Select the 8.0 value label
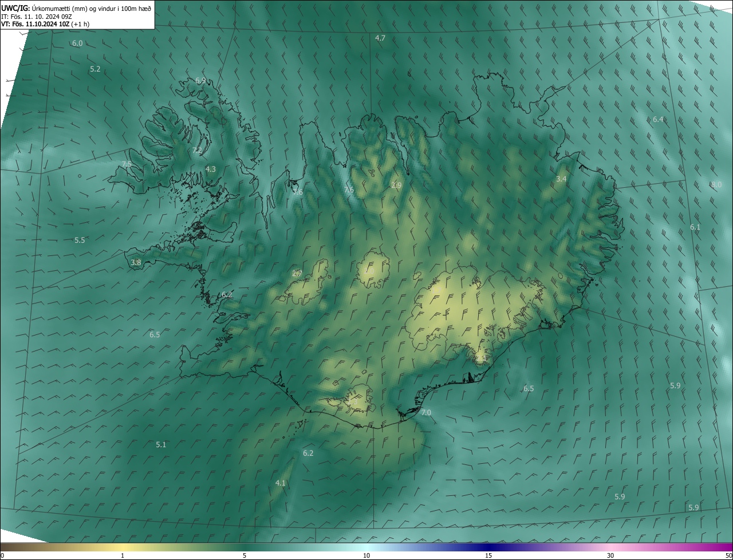 point(716,184)
